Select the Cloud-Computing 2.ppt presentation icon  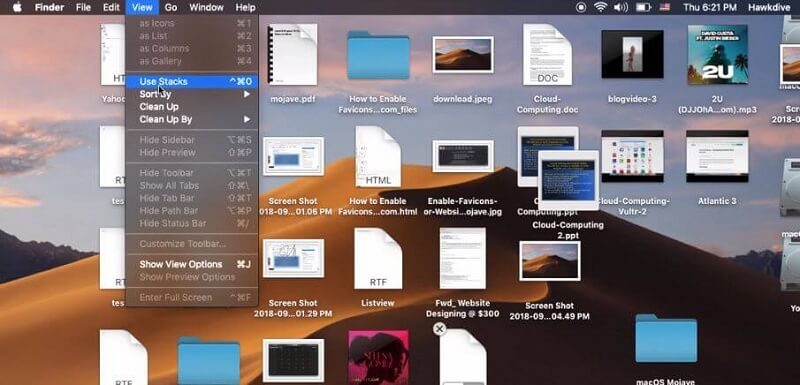(x=568, y=181)
